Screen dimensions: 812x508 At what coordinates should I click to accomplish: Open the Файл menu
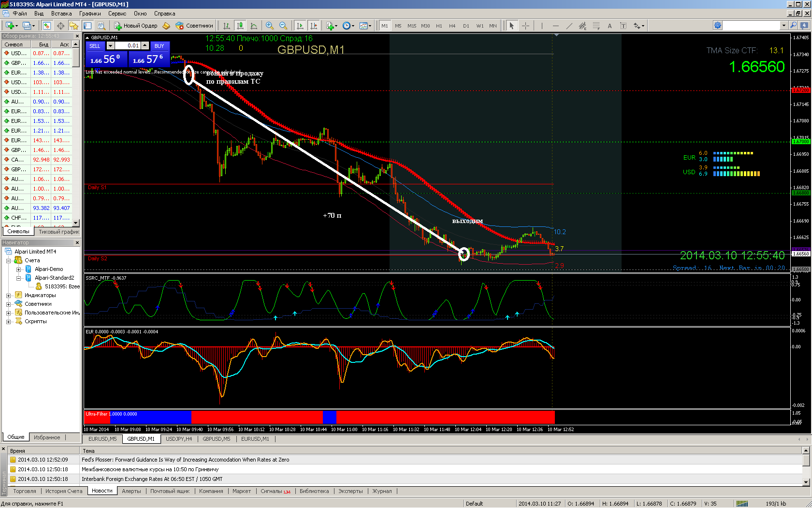(x=20, y=14)
